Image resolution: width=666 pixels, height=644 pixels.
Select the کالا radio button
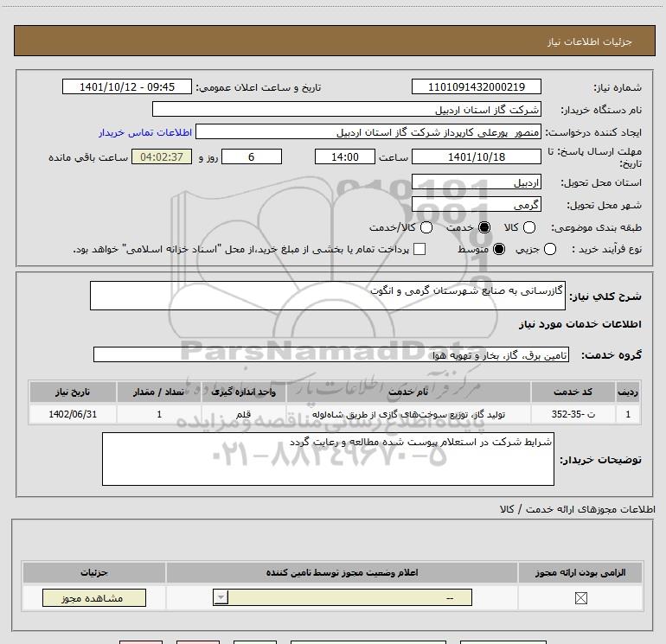529,227
